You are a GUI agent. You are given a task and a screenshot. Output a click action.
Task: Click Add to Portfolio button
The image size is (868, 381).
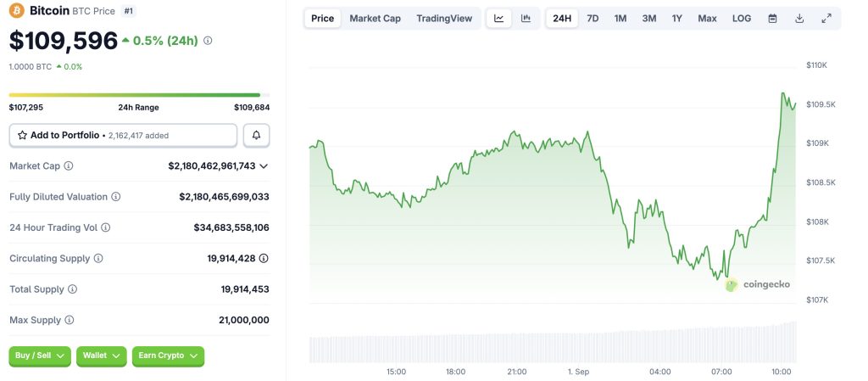coord(123,136)
